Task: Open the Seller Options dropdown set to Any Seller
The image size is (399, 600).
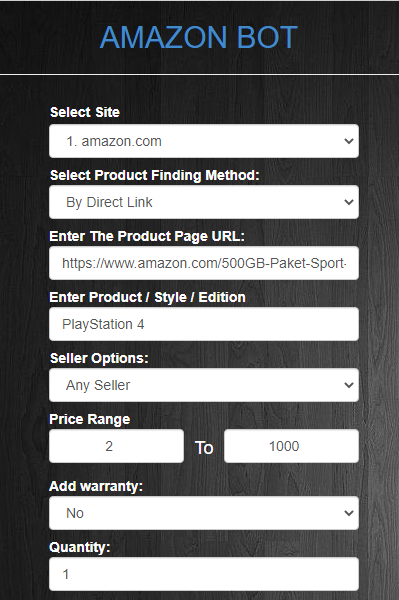Action: tap(204, 385)
